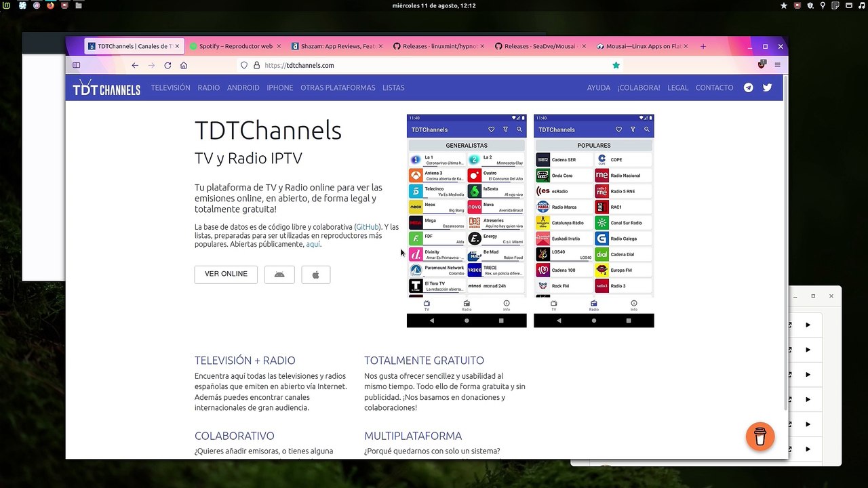Screen dimensions: 868x488
Task: Click the 'MULTIPLATAFORMA' heading
Action: coord(413,436)
